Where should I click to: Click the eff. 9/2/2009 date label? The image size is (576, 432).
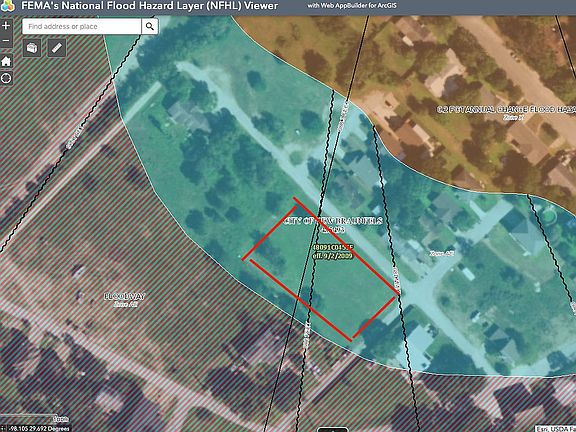point(333,256)
